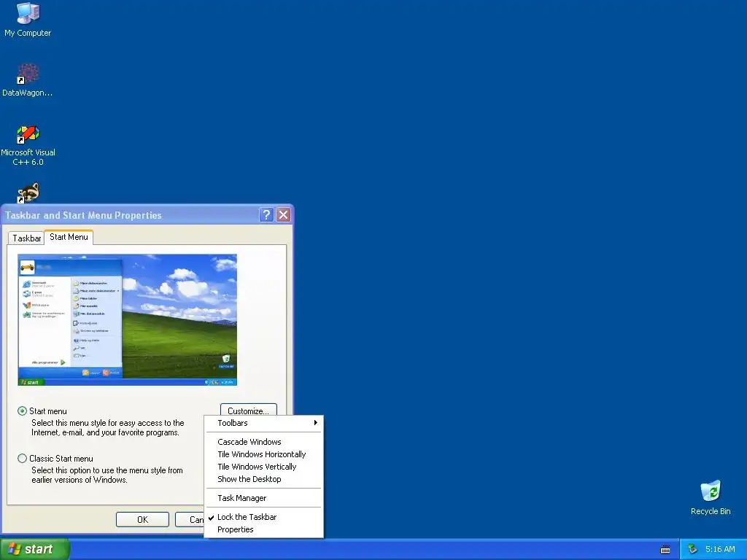
Task: Close the Taskbar and Start Menu Properties dialog
Action: (x=284, y=215)
